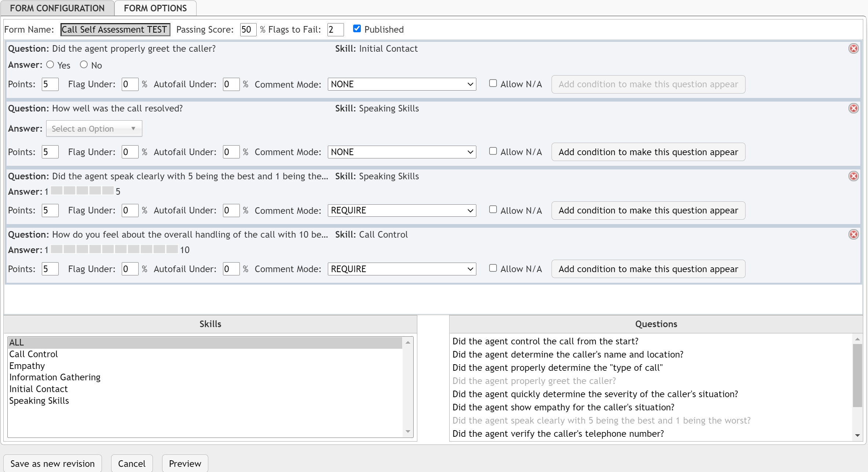
Task: Click the scroll-down arrow in the Skills list
Action: click(x=407, y=431)
